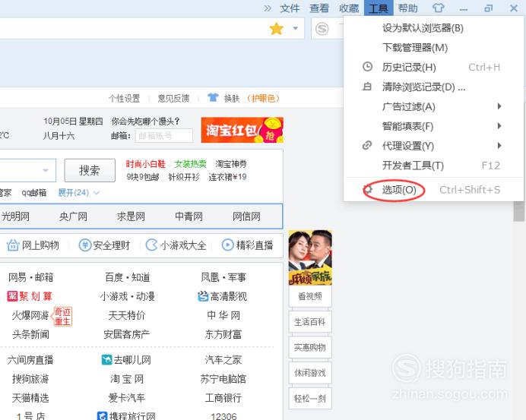Click the link icon beside 代理设置
Viewport: 526px width, 420px height.
point(367,146)
